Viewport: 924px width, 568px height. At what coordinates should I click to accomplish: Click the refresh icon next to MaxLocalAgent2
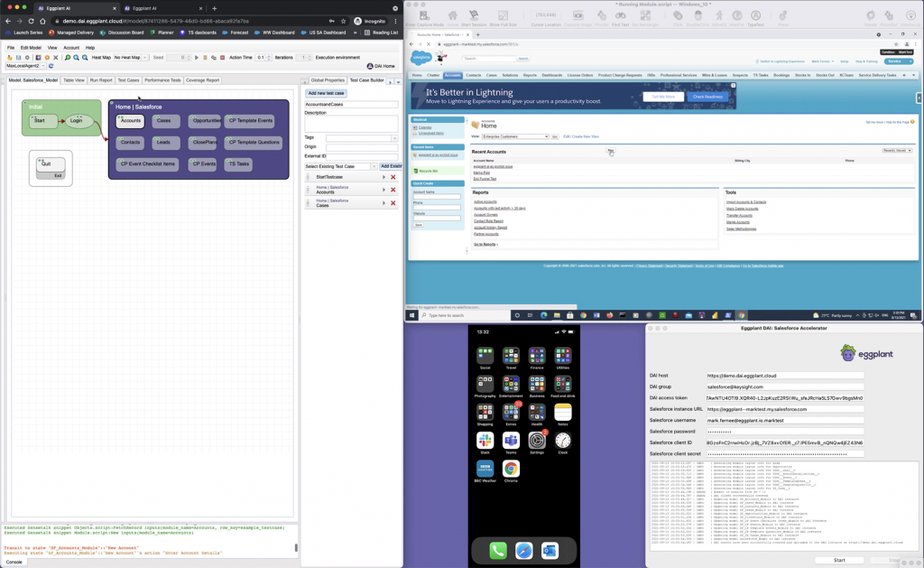coord(51,66)
